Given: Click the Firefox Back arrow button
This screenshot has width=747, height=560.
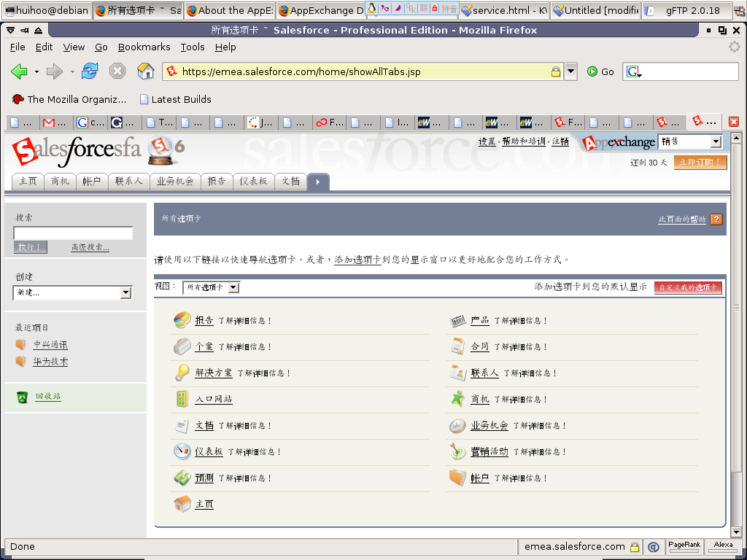Looking at the screenshot, I should click(19, 72).
